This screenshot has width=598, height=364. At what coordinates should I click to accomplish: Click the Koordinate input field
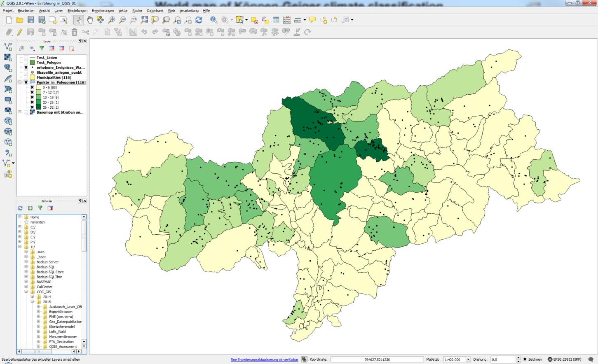(x=377, y=359)
